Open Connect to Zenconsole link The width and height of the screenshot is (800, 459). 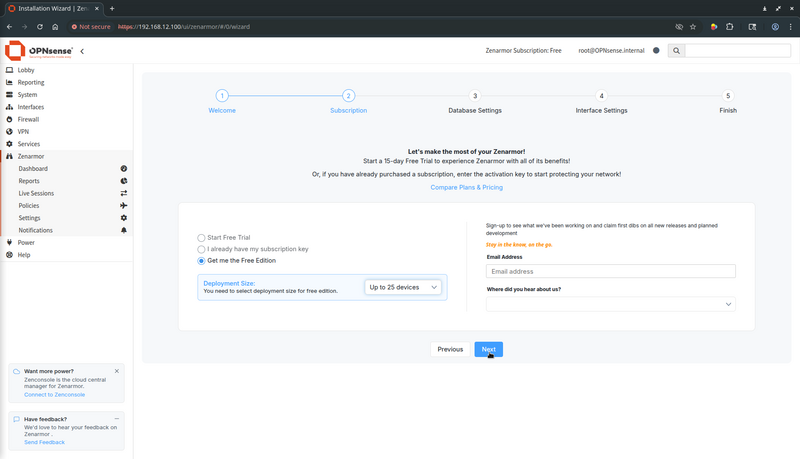(x=55, y=395)
